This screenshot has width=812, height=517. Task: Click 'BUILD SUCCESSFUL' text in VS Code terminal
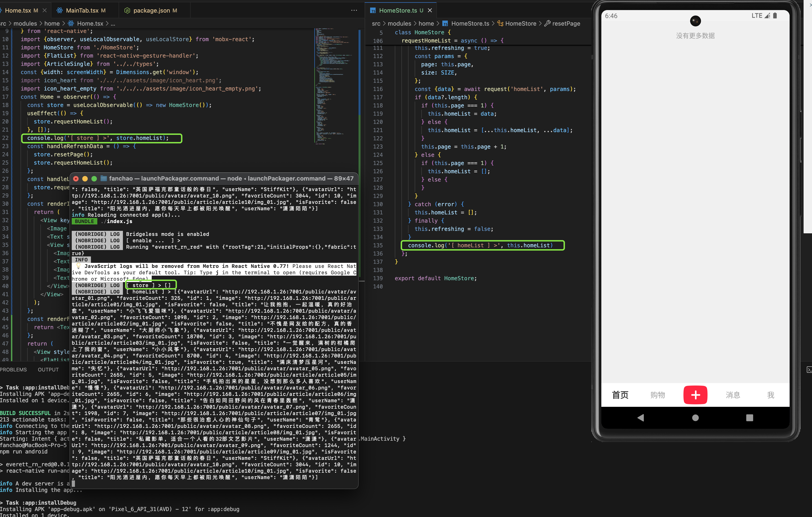(x=25, y=413)
